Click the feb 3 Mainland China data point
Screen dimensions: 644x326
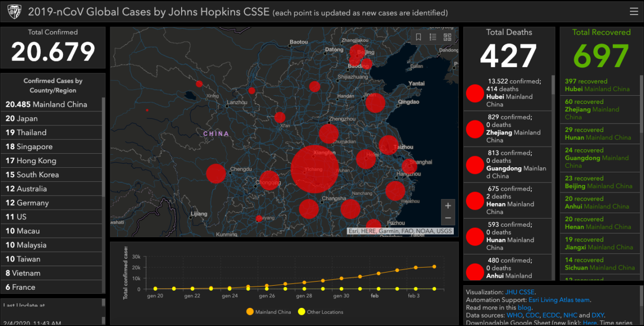click(x=416, y=268)
